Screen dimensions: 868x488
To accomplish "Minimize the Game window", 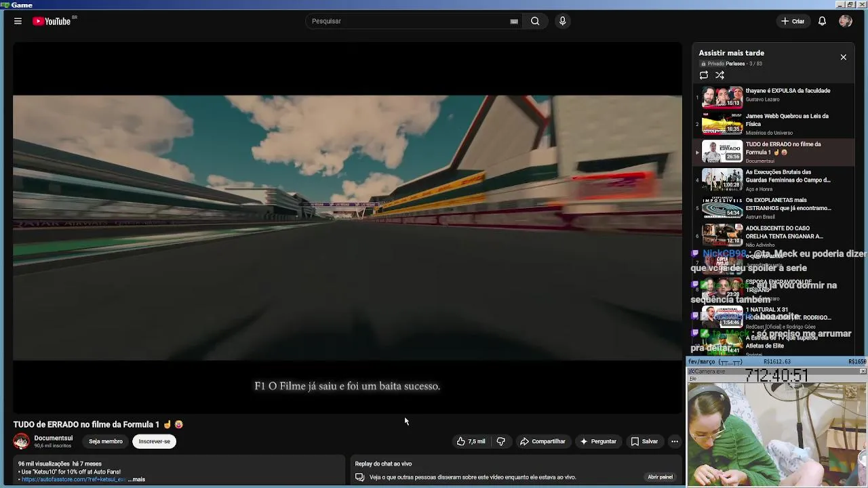I will [841, 5].
